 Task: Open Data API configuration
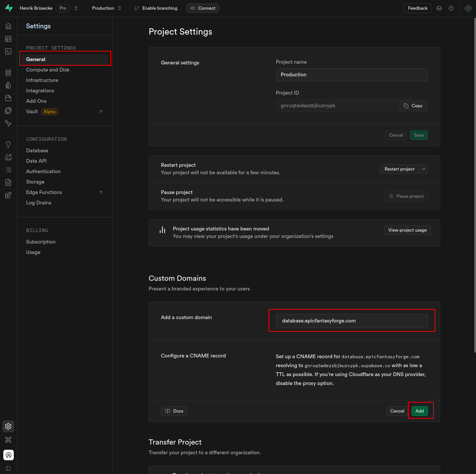tap(37, 161)
